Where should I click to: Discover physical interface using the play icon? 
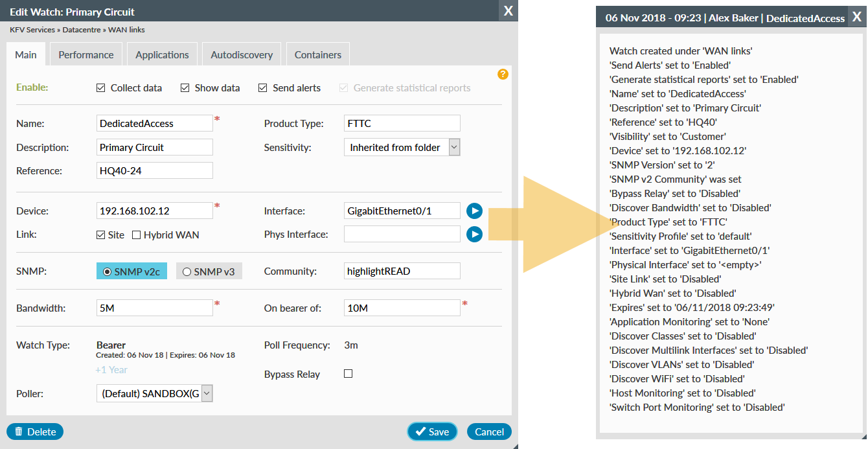[x=474, y=234]
